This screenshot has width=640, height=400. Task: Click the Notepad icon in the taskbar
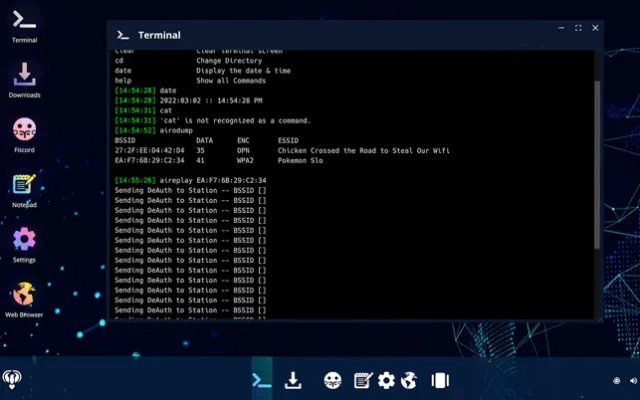click(363, 380)
